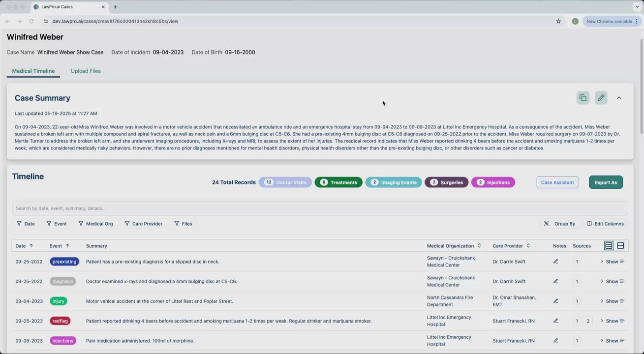Sort by the Care Provider column header

tap(511, 246)
